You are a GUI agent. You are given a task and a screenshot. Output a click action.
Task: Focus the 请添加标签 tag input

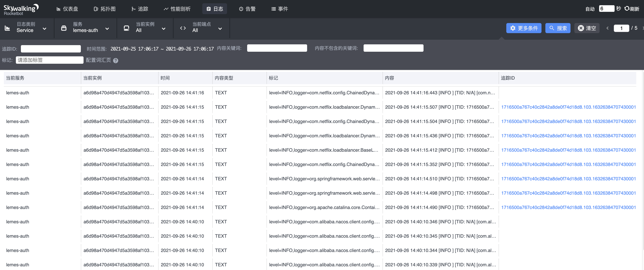[x=50, y=60]
